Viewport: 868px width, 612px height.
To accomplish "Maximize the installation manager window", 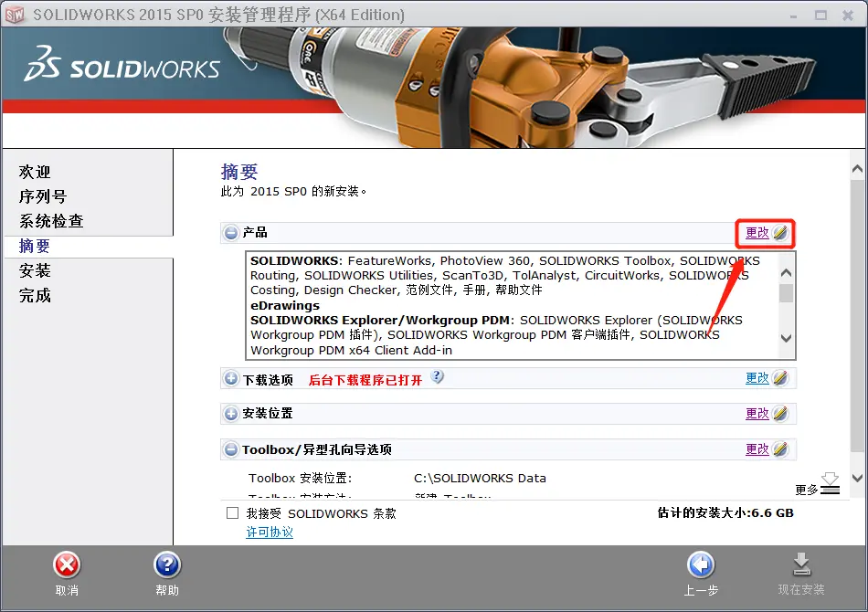I will [821, 16].
